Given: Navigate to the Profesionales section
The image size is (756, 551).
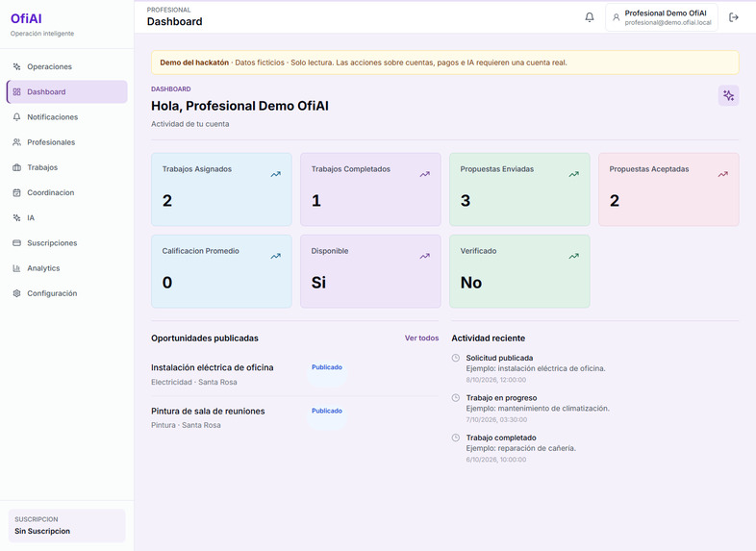Looking at the screenshot, I should [66, 142].
